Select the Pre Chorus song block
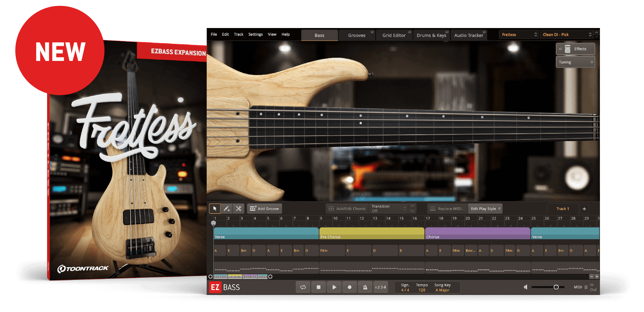The image size is (644, 312). click(372, 234)
